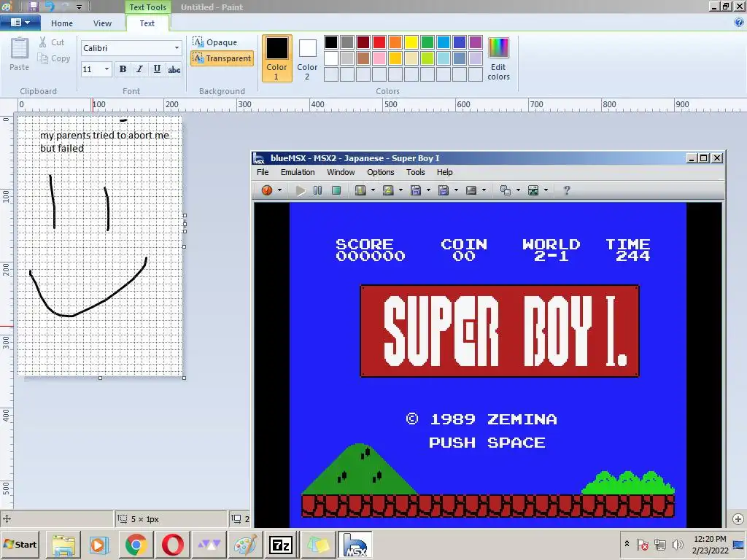Select the Text ribbon tab
This screenshot has width=747, height=560.
(x=147, y=23)
